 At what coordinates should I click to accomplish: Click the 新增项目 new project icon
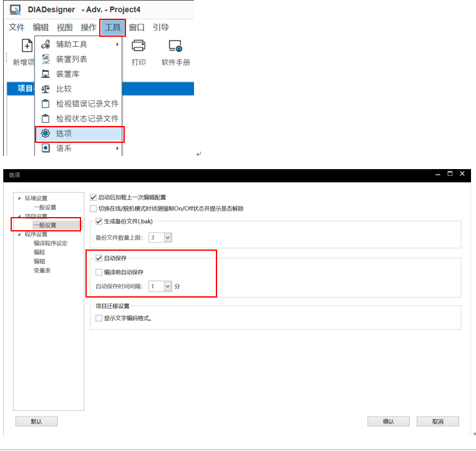click(x=27, y=46)
